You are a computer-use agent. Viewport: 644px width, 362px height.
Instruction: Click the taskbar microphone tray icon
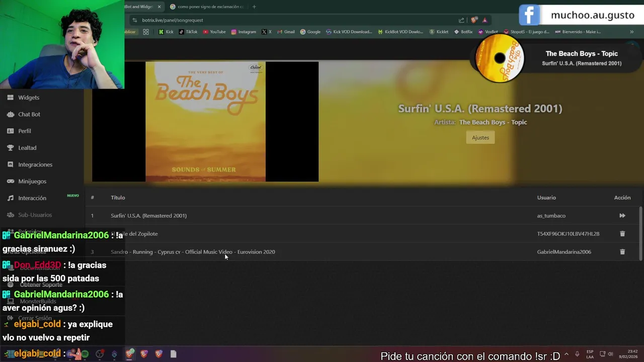coord(577,354)
